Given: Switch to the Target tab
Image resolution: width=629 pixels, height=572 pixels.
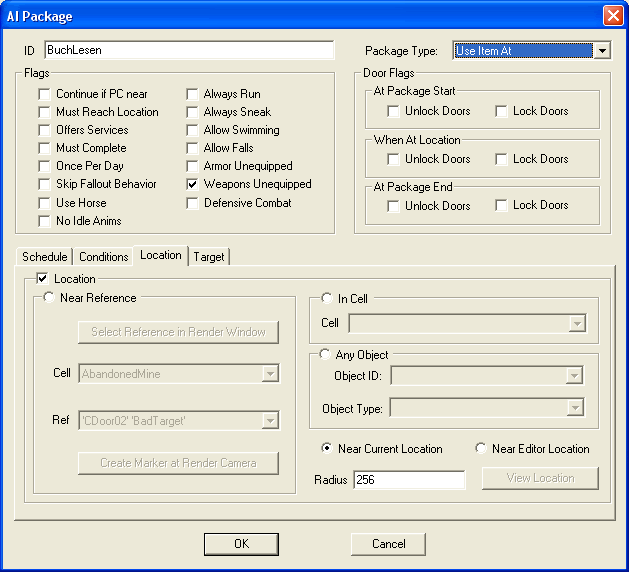Looking at the screenshot, I should [x=209, y=257].
